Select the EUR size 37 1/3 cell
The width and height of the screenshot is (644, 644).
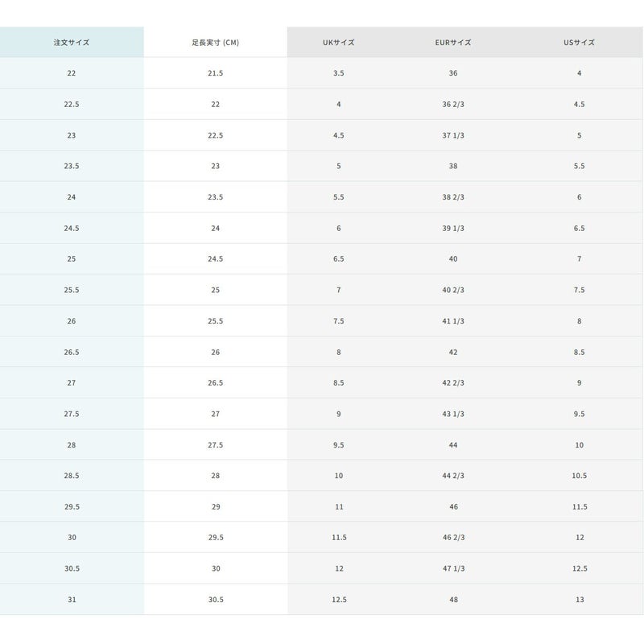point(452,135)
